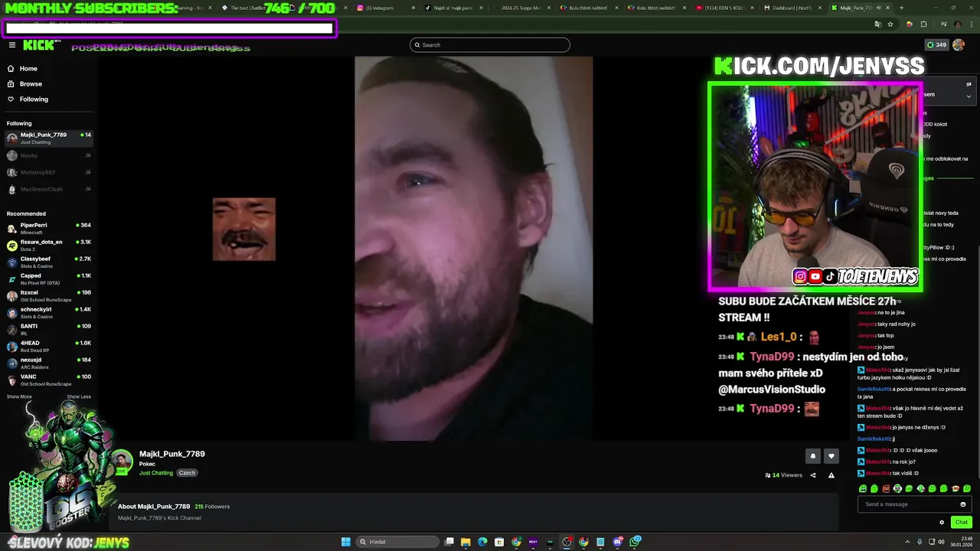
Task: Click 215 Followers count
Action: coord(212,507)
